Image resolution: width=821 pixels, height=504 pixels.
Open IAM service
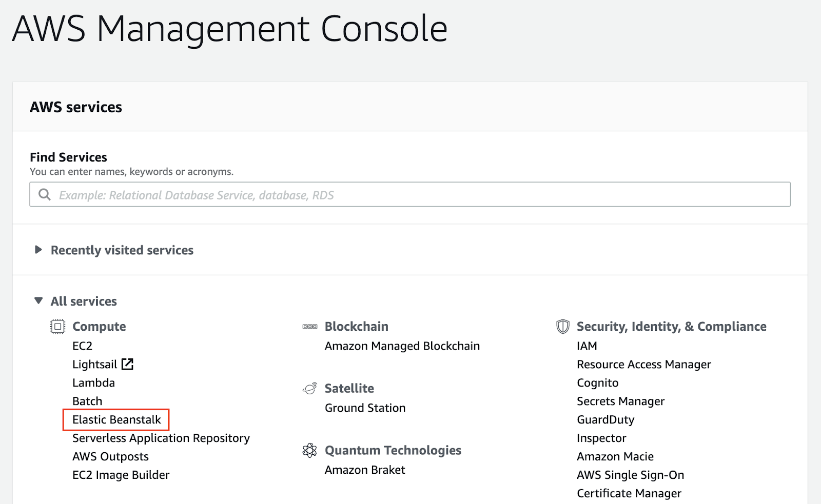pyautogui.click(x=587, y=346)
